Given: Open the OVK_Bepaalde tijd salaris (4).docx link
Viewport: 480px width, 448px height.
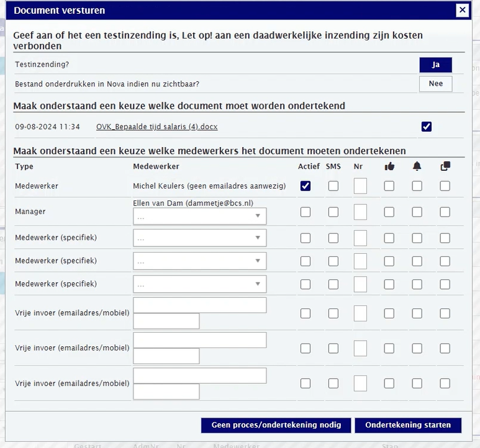Looking at the screenshot, I should click(x=156, y=127).
